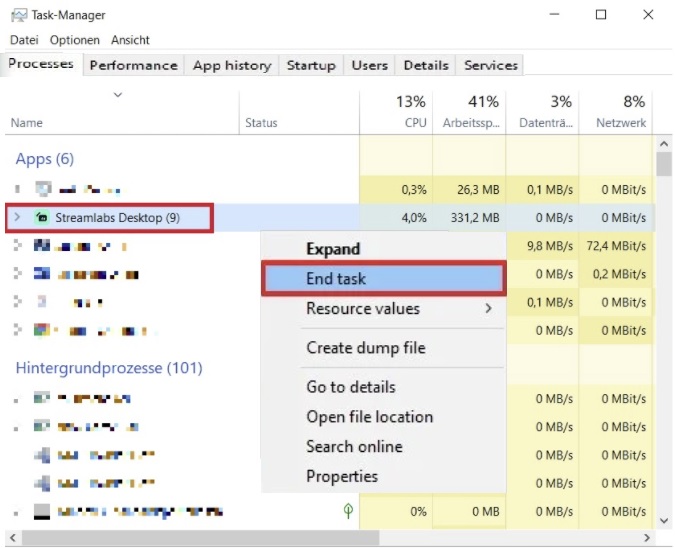
Task: Open the Resource values submenu arrow
Action: click(x=488, y=309)
